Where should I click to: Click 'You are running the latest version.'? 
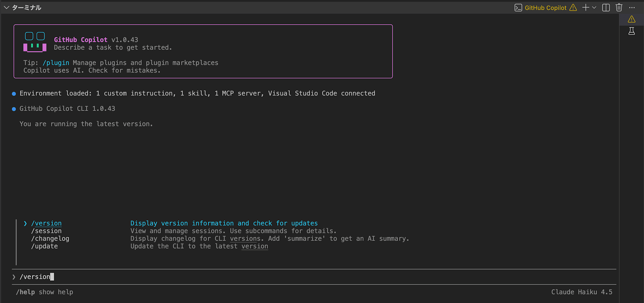coord(86,124)
